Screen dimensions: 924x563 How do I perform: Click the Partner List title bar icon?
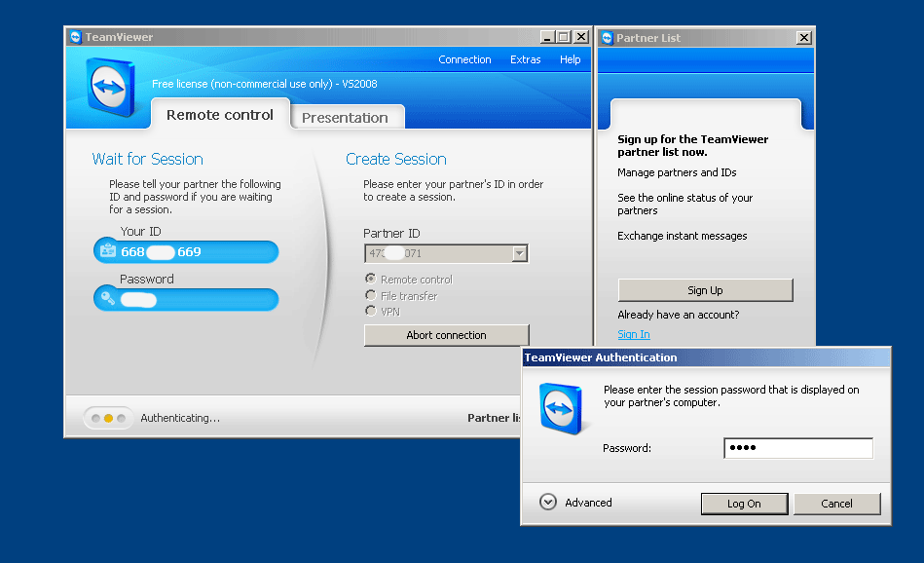tap(607, 38)
